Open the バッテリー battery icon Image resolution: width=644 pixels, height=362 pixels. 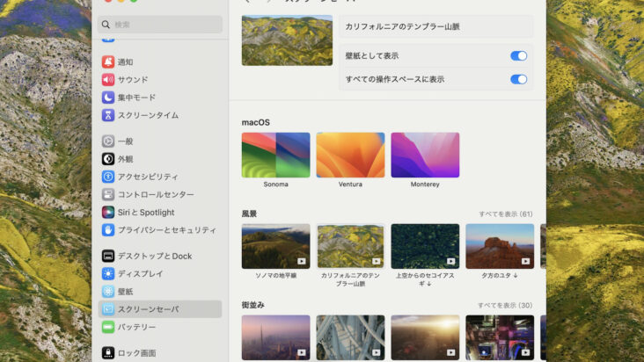click(x=108, y=327)
